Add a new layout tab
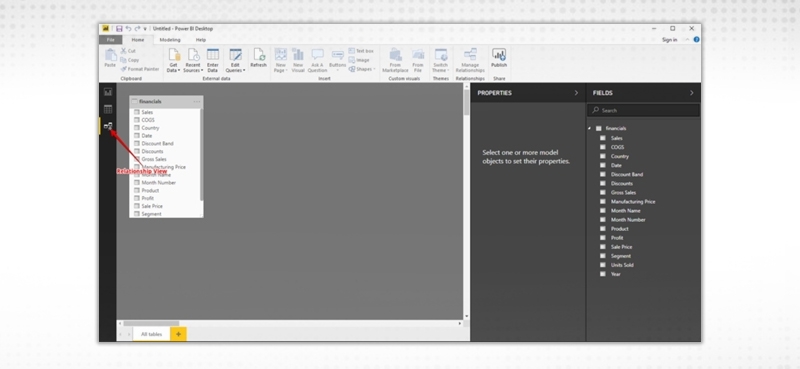This screenshot has height=369, width=800. pyautogui.click(x=178, y=334)
